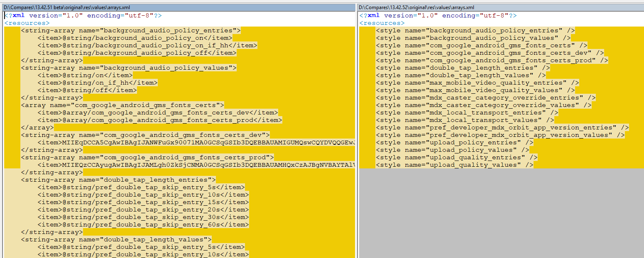Click style upload_policy_values line
The image size is (644, 258).
point(453,150)
